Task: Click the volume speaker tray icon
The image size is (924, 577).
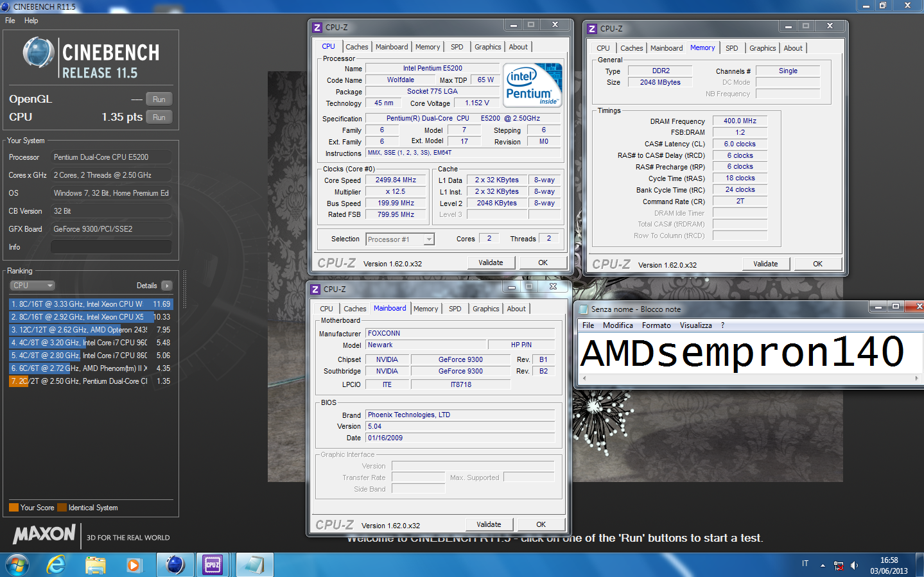Action: (x=855, y=565)
